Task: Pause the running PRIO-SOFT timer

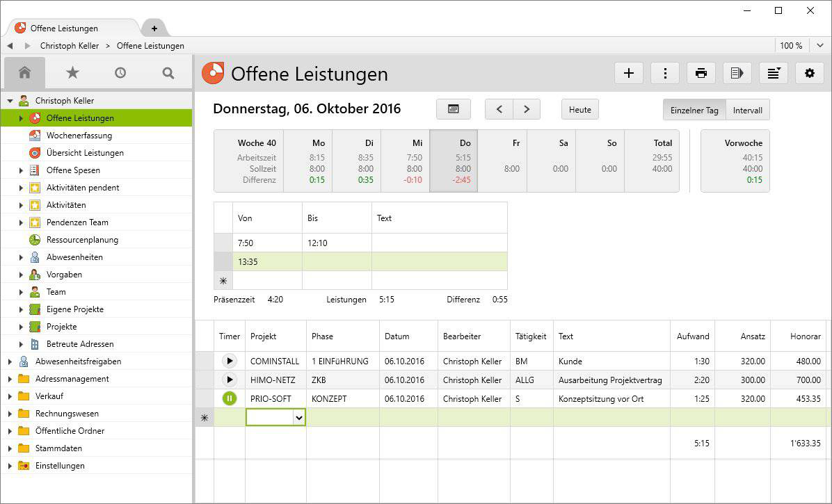Action: click(x=230, y=398)
